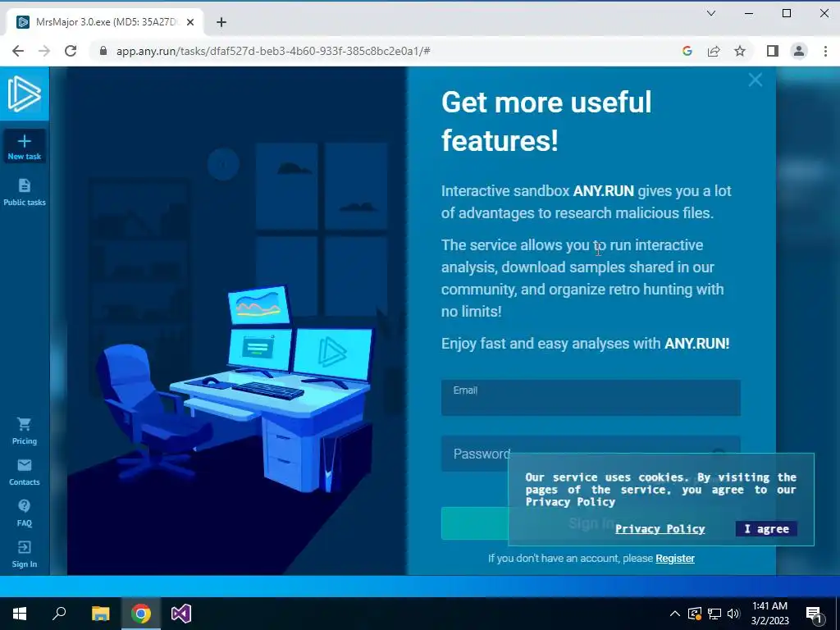This screenshot has height=630, width=840.
Task: Click Chrome icon in taskbar
Action: pyautogui.click(x=141, y=614)
